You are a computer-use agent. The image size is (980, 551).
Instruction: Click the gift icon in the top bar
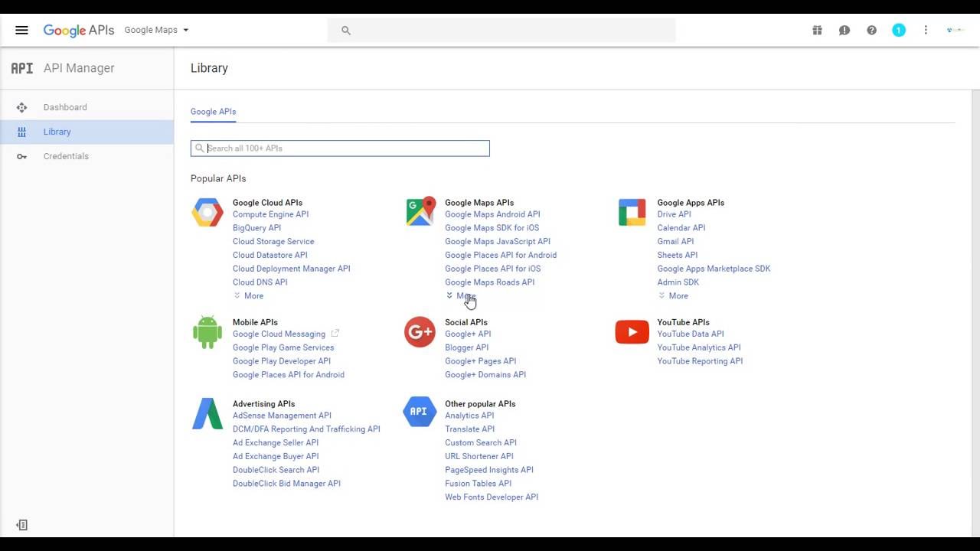tap(817, 30)
